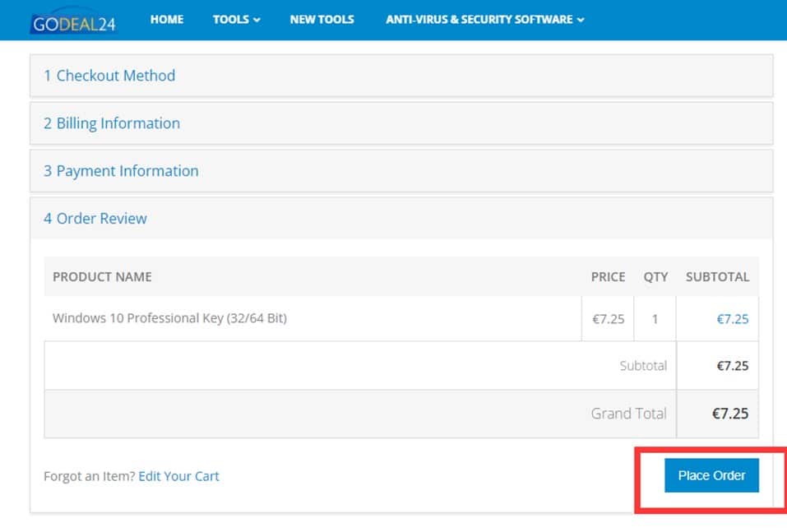Expand the Checkout Method step
The width and height of the screenshot is (787, 532).
109,76
